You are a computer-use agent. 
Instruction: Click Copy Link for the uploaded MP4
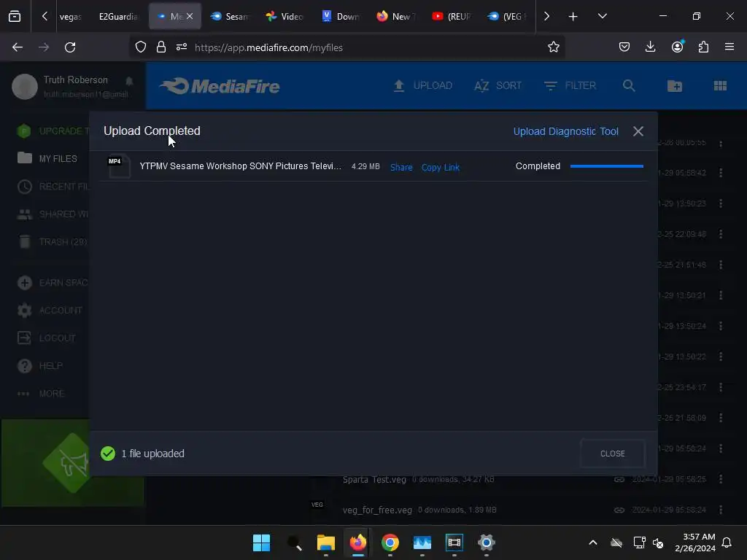click(440, 167)
